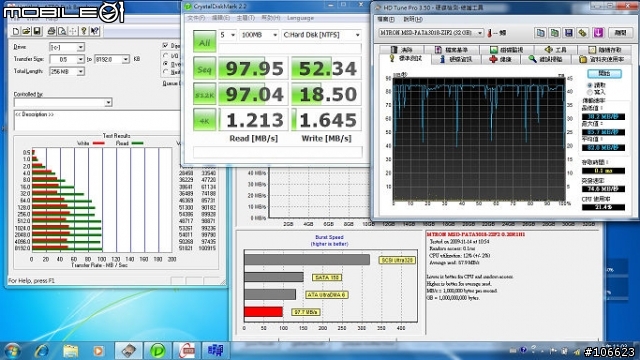The width and height of the screenshot is (640, 360).
Task: Click CrystalDiskMark title bar app icon
Action: pyautogui.click(x=188, y=7)
